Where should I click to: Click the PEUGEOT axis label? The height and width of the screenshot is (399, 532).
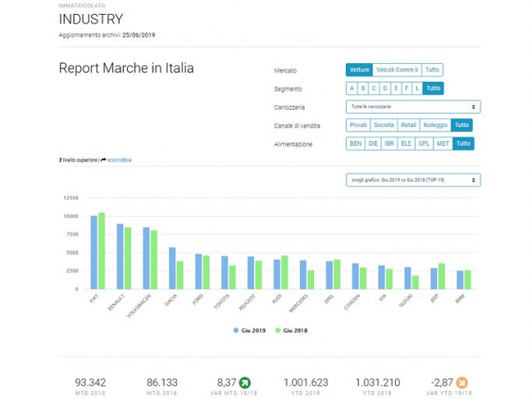coord(247,302)
